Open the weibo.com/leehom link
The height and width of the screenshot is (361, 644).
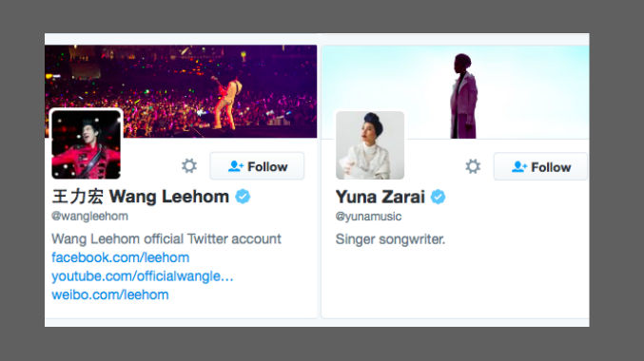(x=110, y=294)
